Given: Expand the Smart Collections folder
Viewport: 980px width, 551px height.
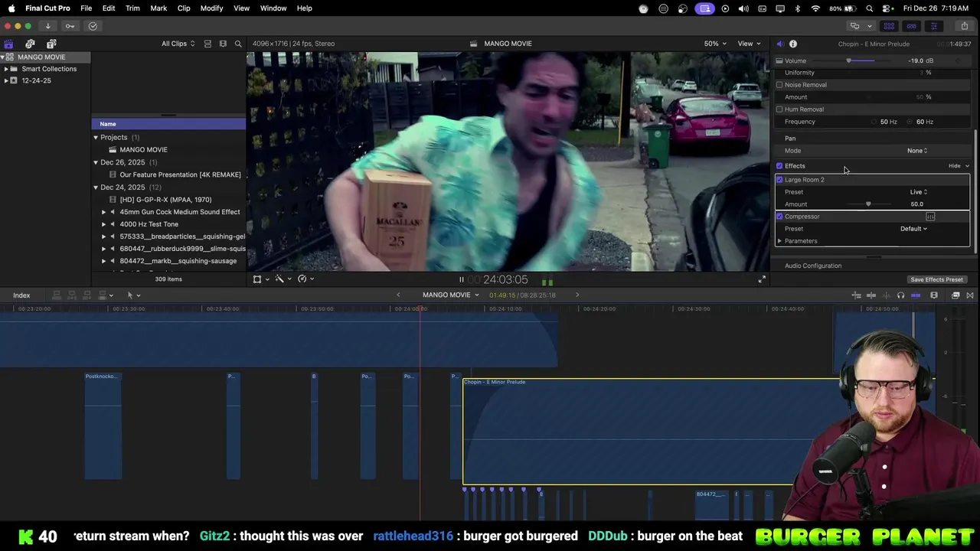Looking at the screenshot, I should 6,69.
